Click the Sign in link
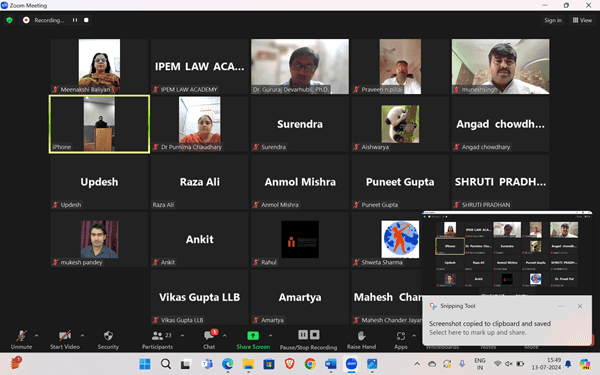Screen dimensions: 600x375 (x=553, y=20)
